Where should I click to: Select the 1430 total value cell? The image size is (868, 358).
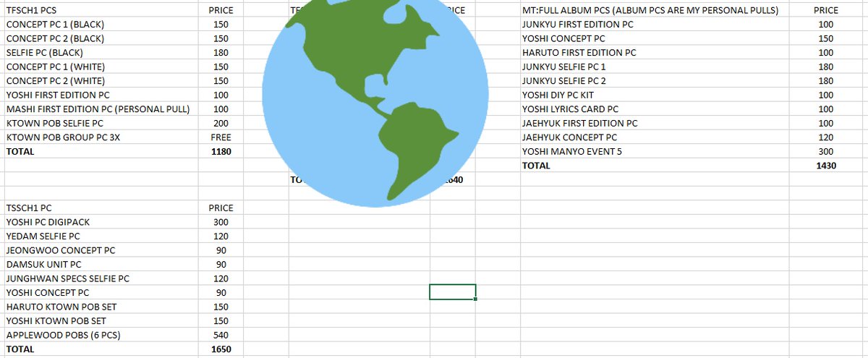pyautogui.click(x=825, y=166)
